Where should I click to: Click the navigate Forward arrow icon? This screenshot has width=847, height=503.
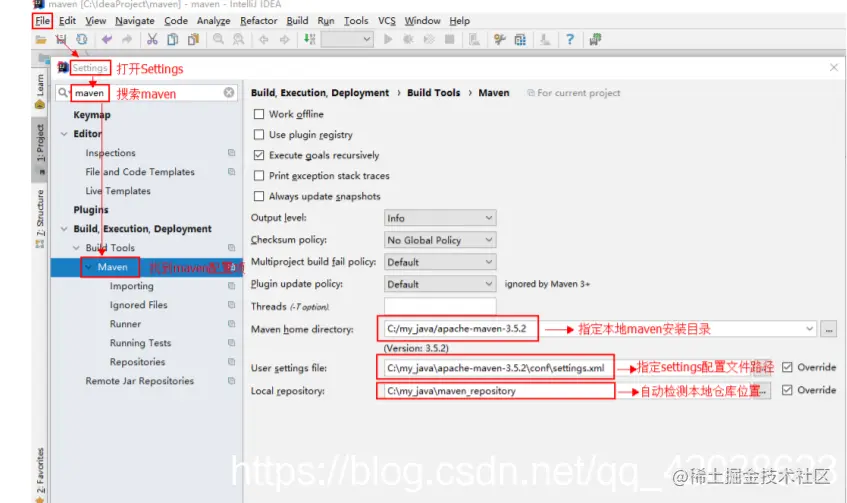point(285,39)
